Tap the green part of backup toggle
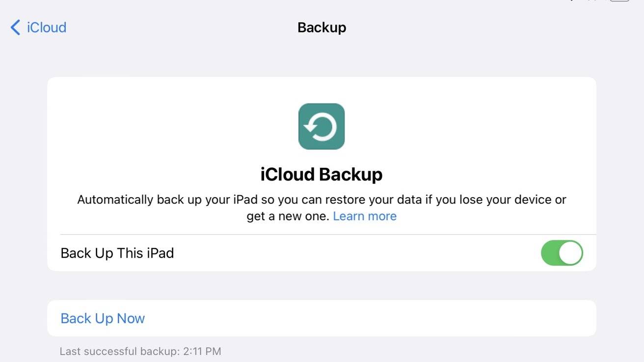Image resolution: width=644 pixels, height=362 pixels. tap(550, 253)
